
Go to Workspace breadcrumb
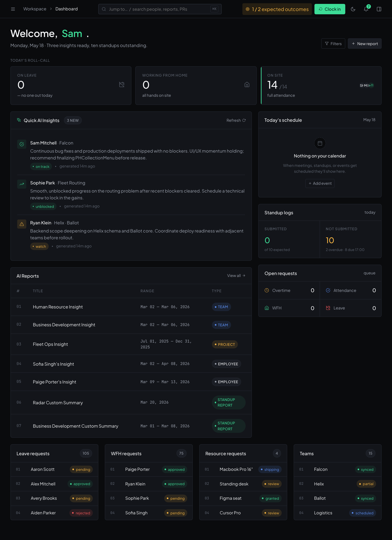(x=35, y=9)
